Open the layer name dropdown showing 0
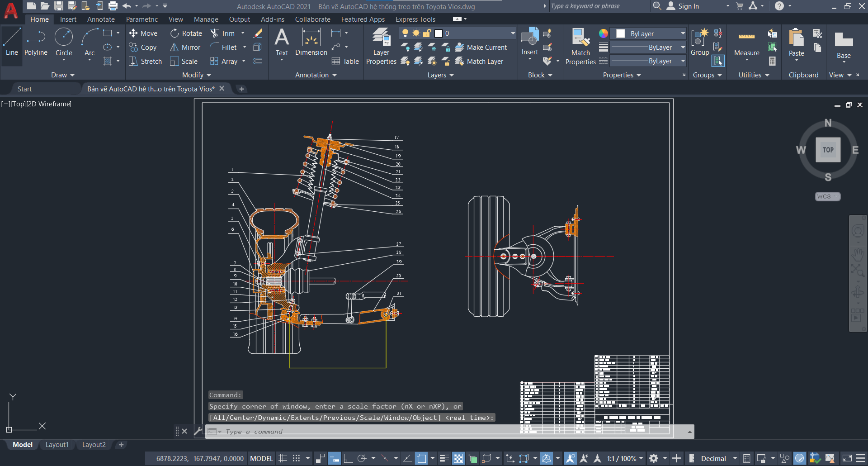The image size is (868, 466). click(x=458, y=33)
